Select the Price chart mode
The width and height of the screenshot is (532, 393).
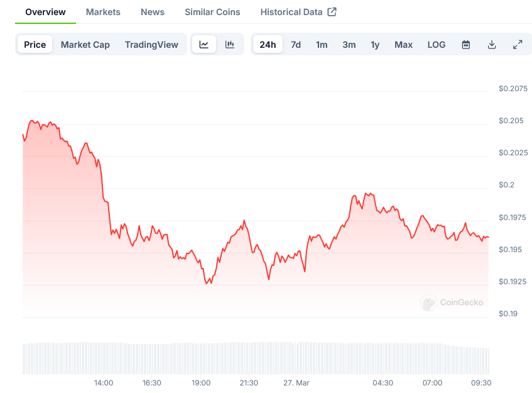(x=35, y=45)
